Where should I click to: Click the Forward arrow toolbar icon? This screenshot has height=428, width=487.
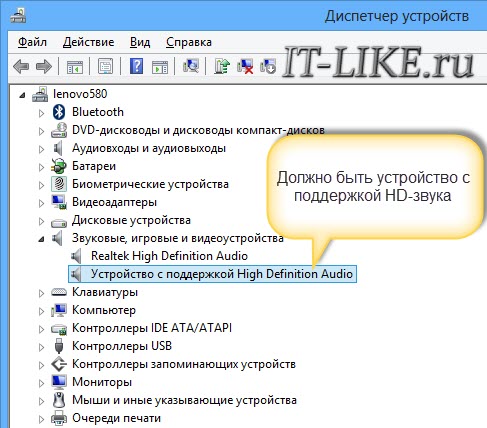click(x=44, y=66)
